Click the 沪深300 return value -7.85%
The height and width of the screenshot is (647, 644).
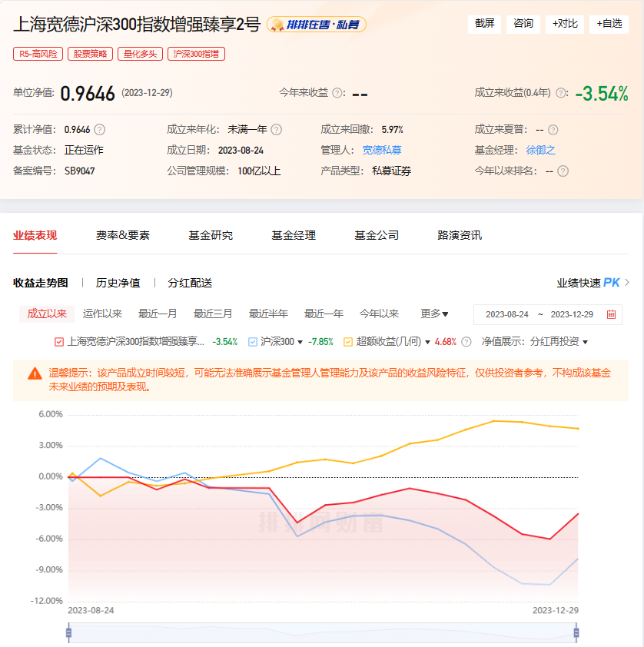click(x=320, y=342)
